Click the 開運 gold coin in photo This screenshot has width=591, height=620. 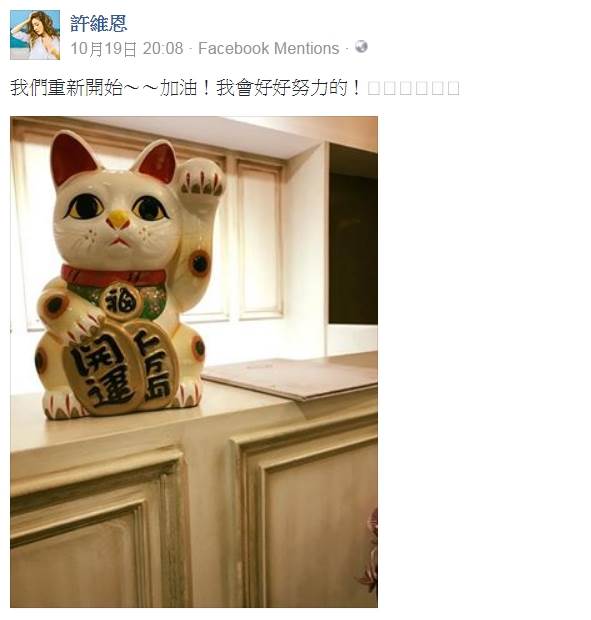tap(104, 369)
